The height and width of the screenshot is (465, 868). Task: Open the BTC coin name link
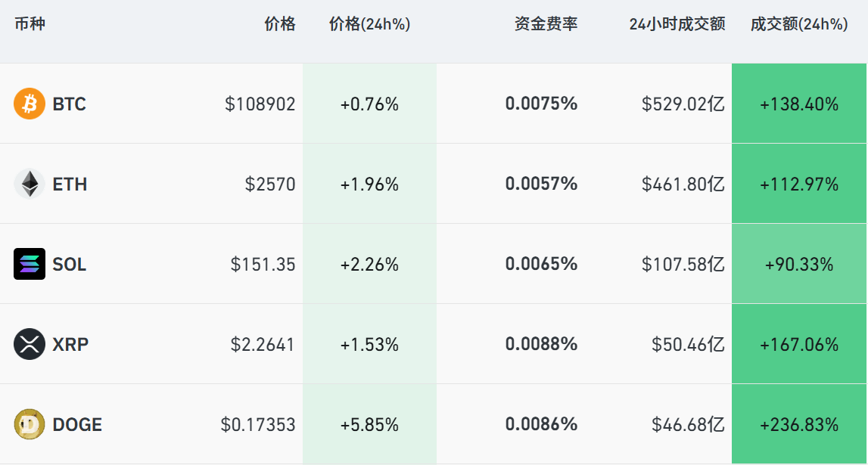pos(70,104)
